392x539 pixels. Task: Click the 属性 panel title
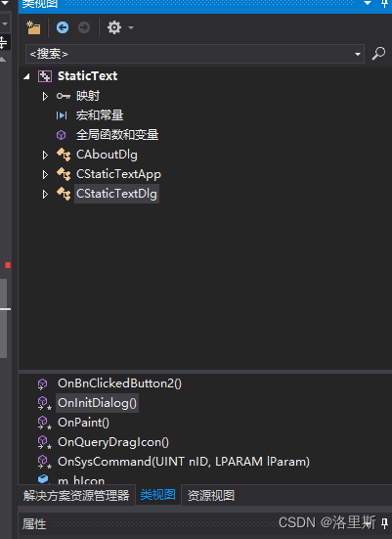34,524
